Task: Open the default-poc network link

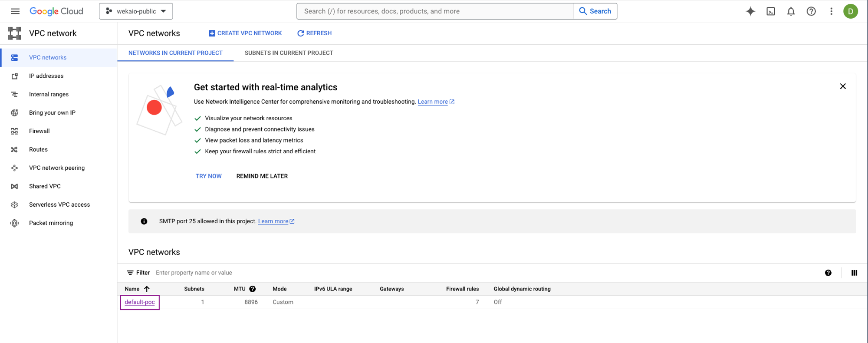Action: pyautogui.click(x=140, y=302)
